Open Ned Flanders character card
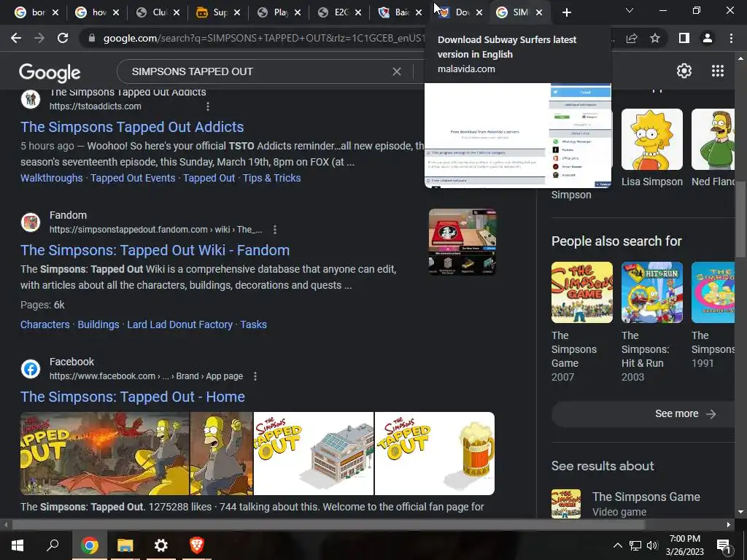The image size is (747, 560). pos(713,148)
